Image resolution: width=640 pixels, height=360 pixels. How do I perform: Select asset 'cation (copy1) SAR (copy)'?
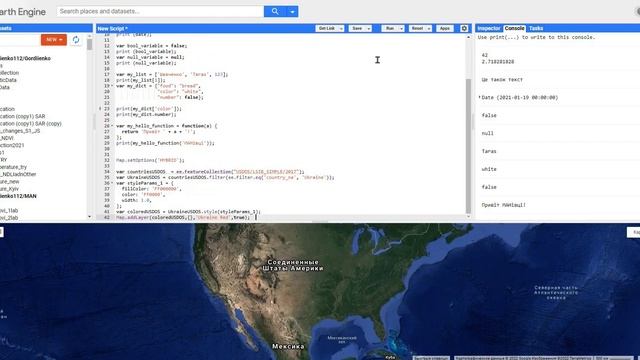point(31,124)
